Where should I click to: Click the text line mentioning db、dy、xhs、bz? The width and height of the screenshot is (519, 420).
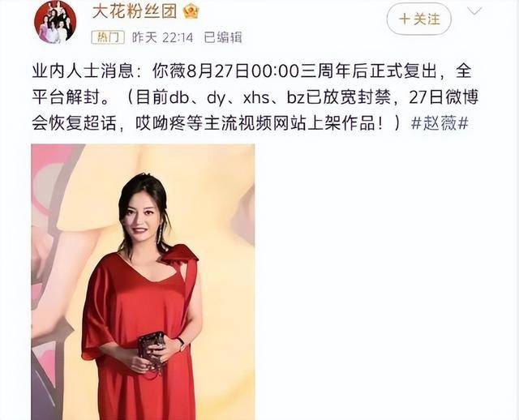[255, 97]
